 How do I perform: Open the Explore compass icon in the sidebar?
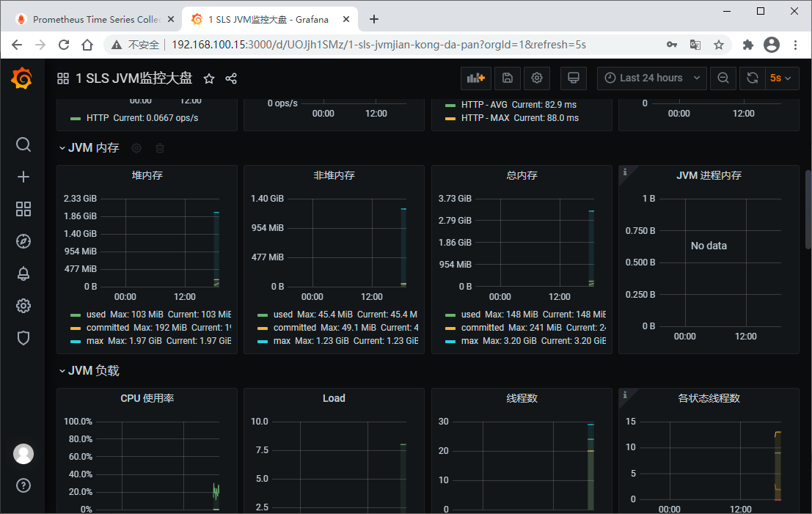[x=23, y=241]
